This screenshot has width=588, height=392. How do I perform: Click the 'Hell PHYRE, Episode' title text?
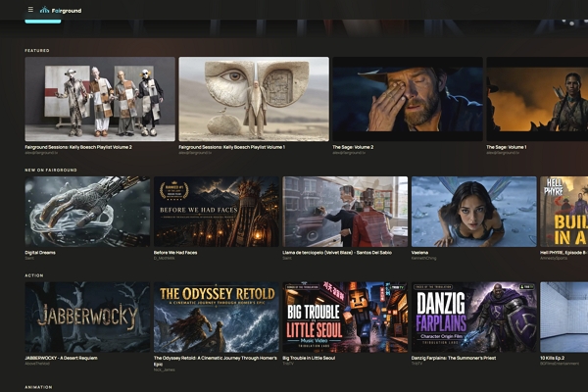562,253
